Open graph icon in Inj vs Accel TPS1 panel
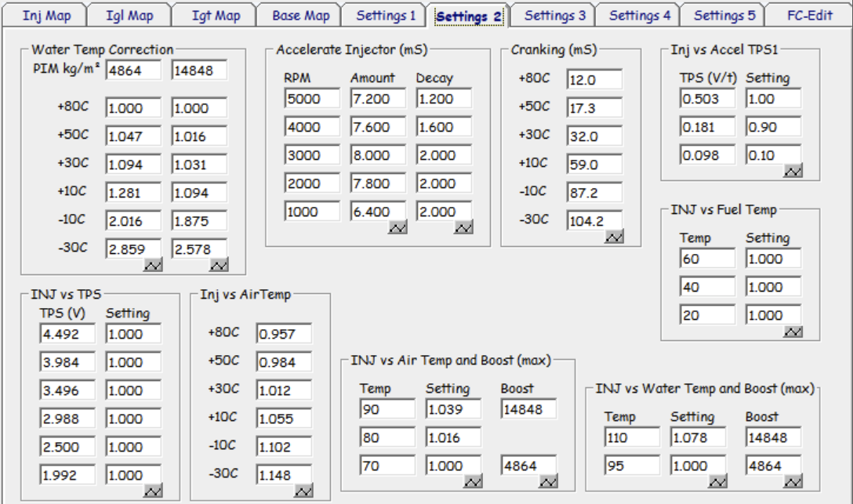The width and height of the screenshot is (853, 504). point(793,170)
